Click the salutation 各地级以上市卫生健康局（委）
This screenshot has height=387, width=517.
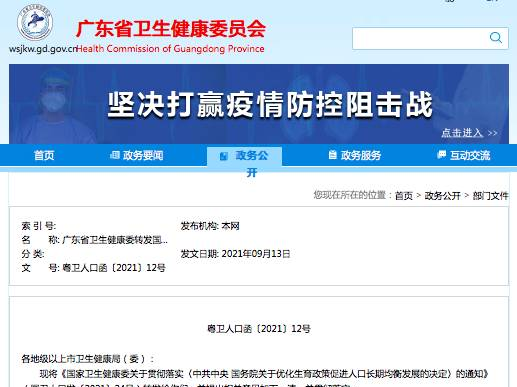pyautogui.click(x=88, y=359)
